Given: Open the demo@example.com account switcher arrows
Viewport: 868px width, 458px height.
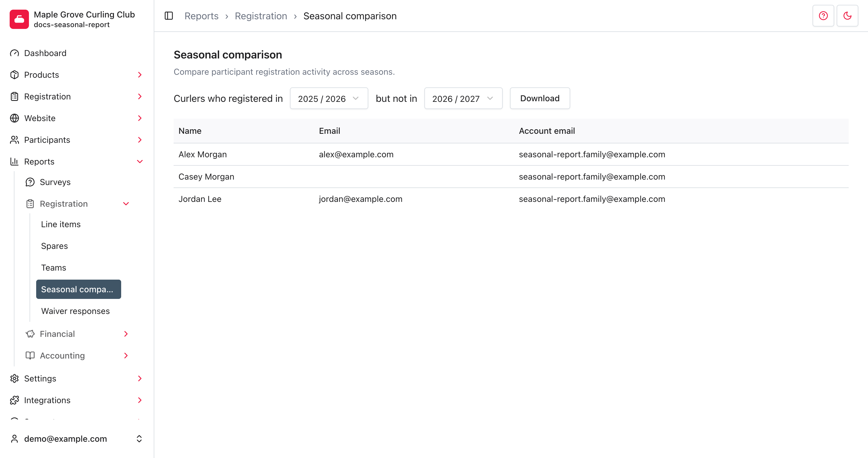Looking at the screenshot, I should [139, 439].
